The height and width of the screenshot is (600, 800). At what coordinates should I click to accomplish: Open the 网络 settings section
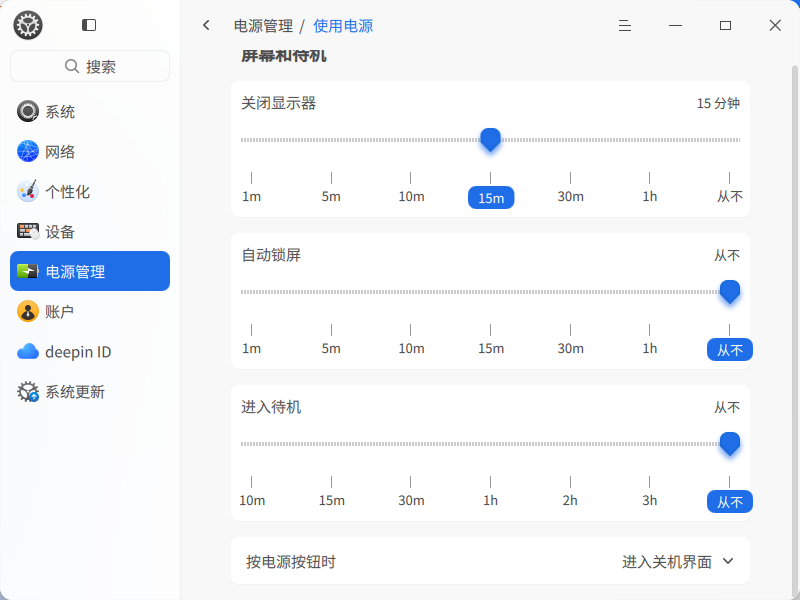90,152
